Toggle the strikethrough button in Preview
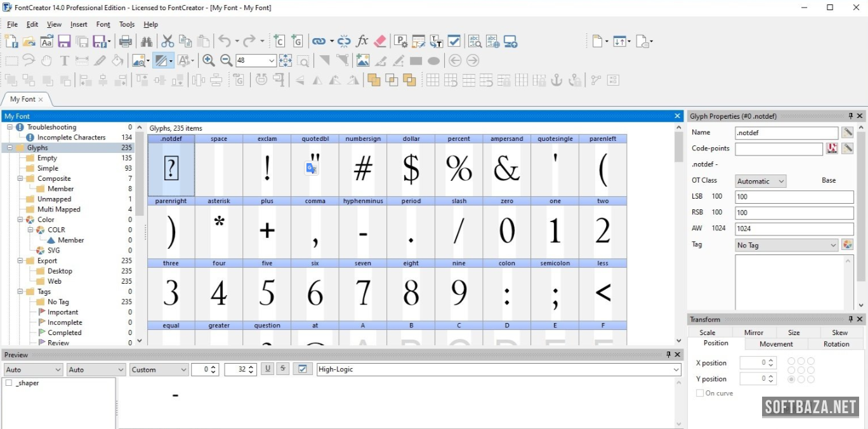This screenshot has width=868, height=429. click(283, 369)
